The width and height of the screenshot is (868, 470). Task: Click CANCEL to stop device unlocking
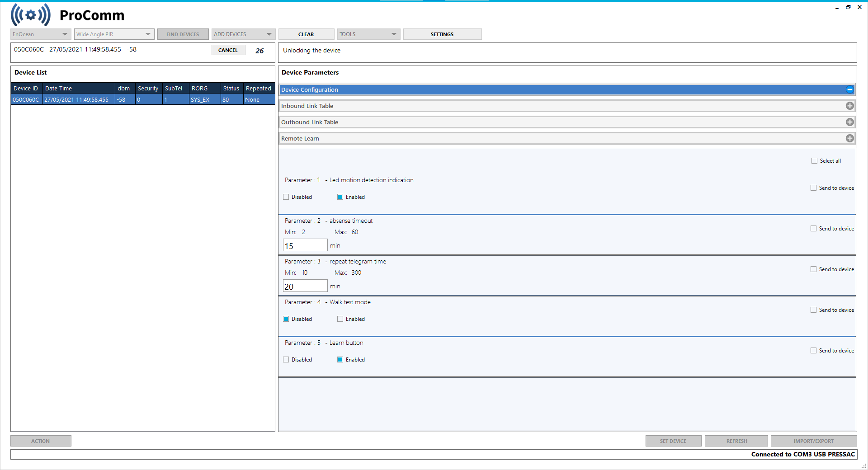click(228, 50)
